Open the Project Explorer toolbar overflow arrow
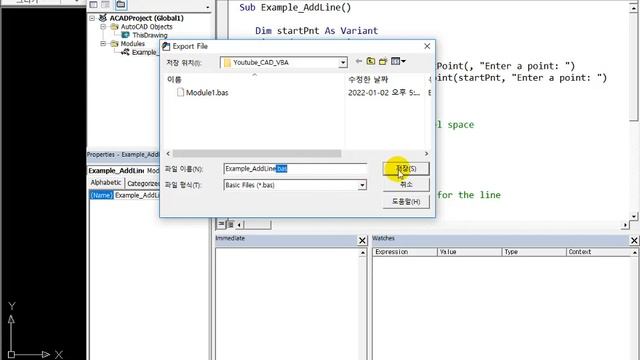This screenshot has height=360, width=640. pyautogui.click(x=207, y=7)
